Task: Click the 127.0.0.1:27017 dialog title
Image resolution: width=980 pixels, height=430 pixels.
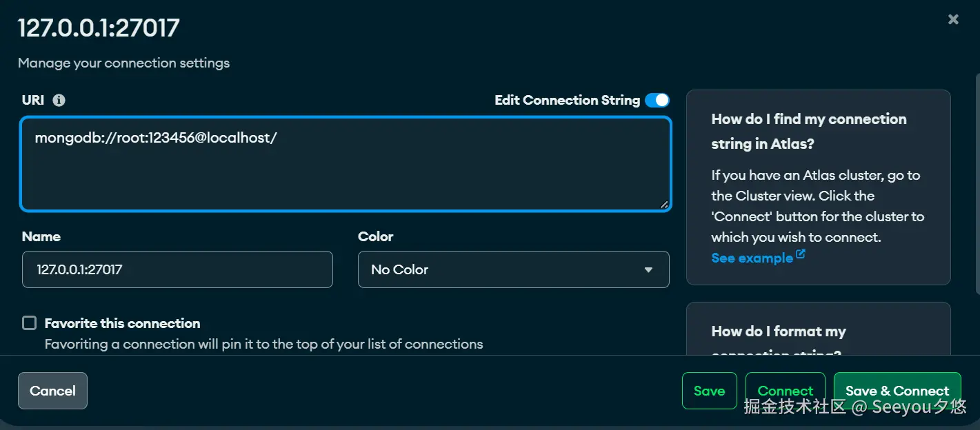Action: [x=99, y=28]
